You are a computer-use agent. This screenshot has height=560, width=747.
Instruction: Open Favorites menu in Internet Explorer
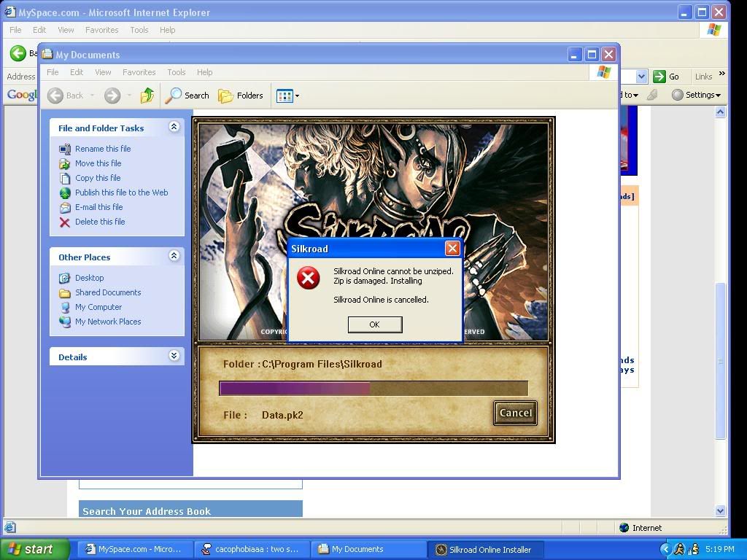pyautogui.click(x=102, y=30)
